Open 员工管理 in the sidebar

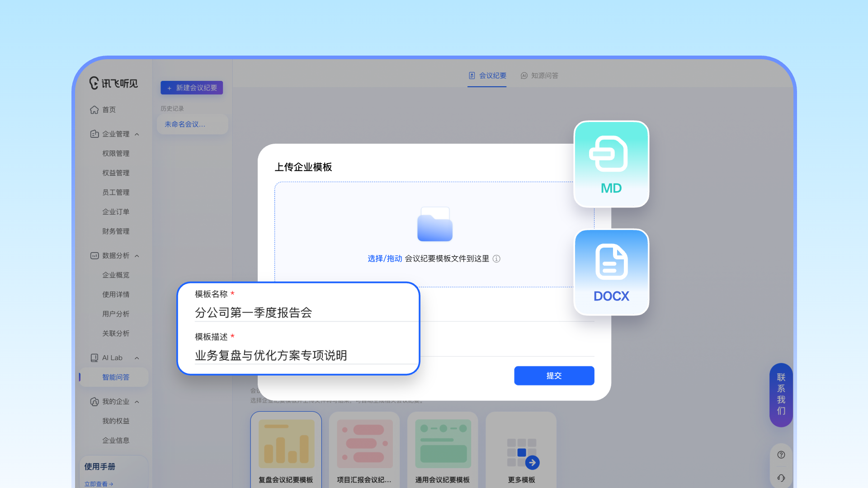coord(116,192)
